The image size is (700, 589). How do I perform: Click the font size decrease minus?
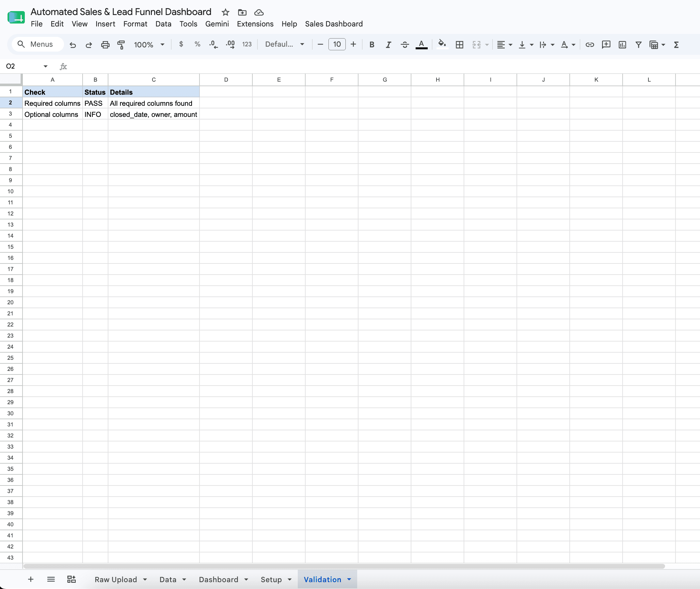[320, 44]
